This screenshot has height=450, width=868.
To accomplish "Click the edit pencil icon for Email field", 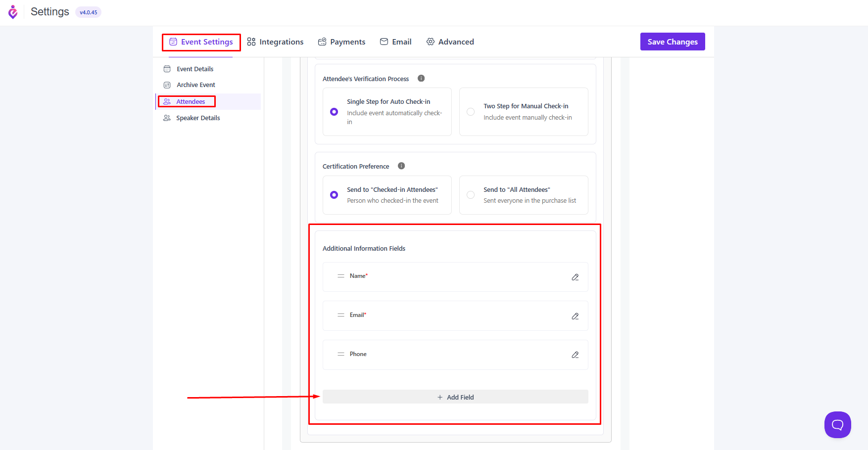I will [x=575, y=316].
